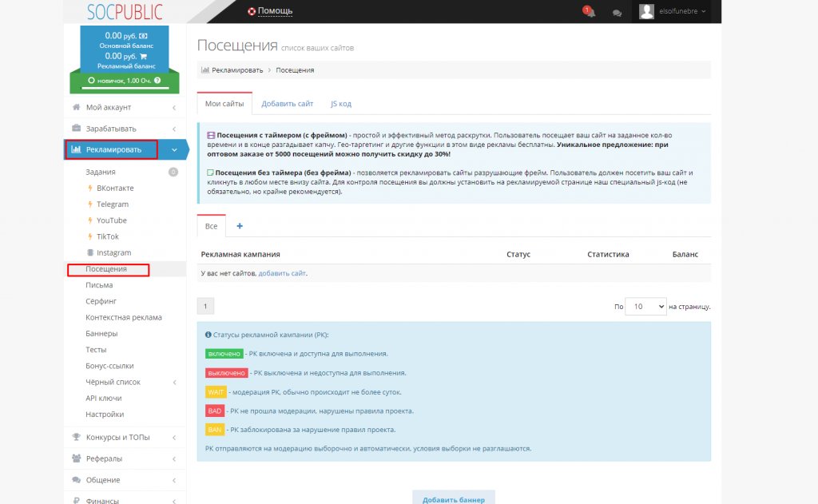Expand the Зарабатывать sidebar section

125,129
